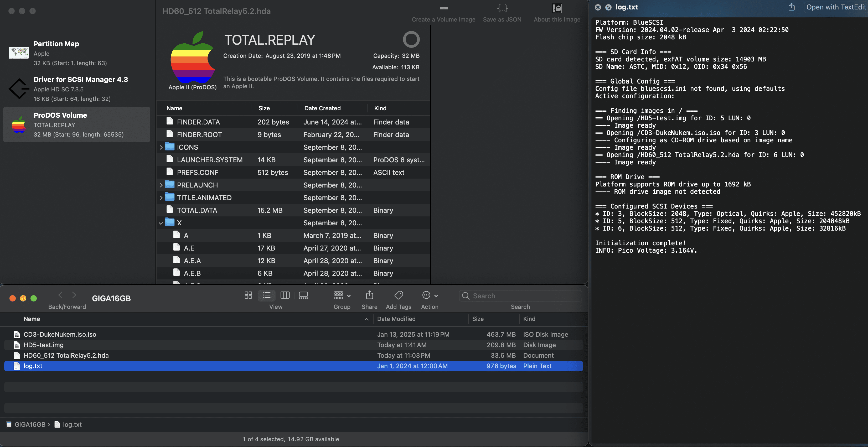Image resolution: width=868 pixels, height=447 pixels.
Task: Click the circular progress indicator beside TOTAL.REPLAY
Action: coord(411,39)
